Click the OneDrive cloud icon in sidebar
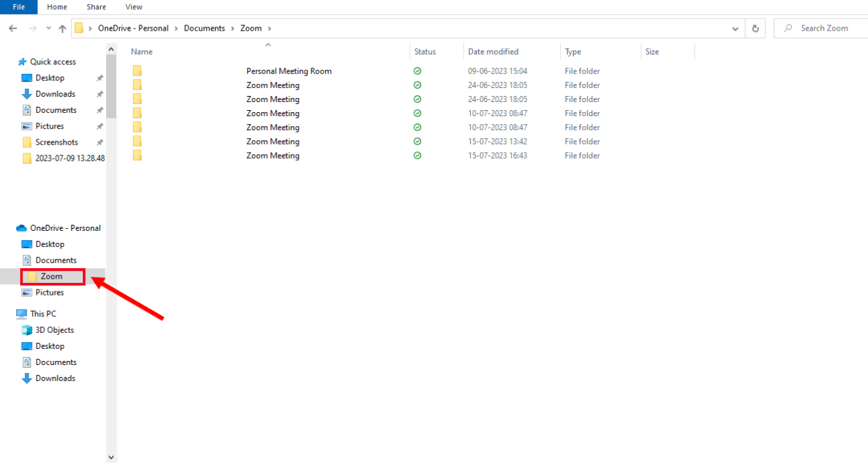The image size is (868, 467). click(x=21, y=228)
